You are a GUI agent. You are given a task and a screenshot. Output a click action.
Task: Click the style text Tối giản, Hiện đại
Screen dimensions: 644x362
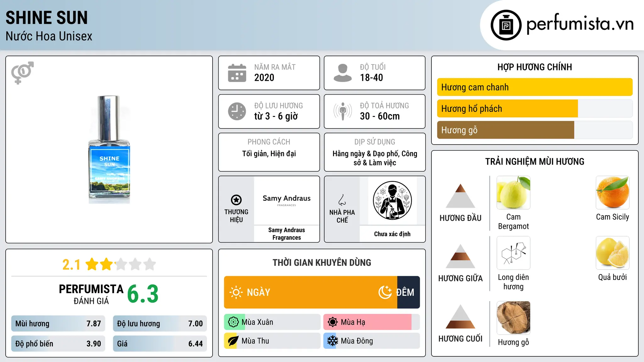pyautogui.click(x=269, y=154)
